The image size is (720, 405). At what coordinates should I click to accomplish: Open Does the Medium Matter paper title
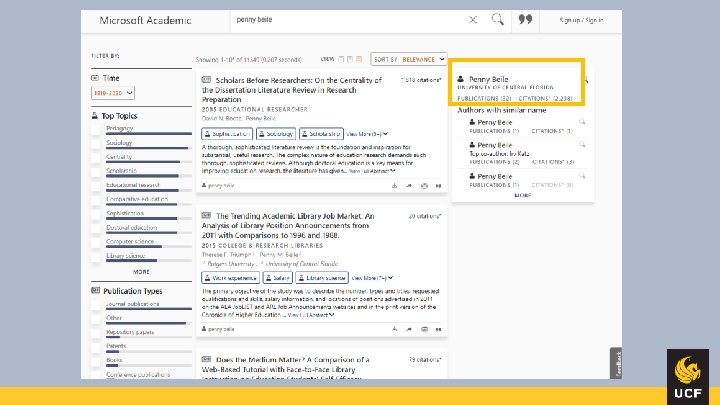point(286,369)
